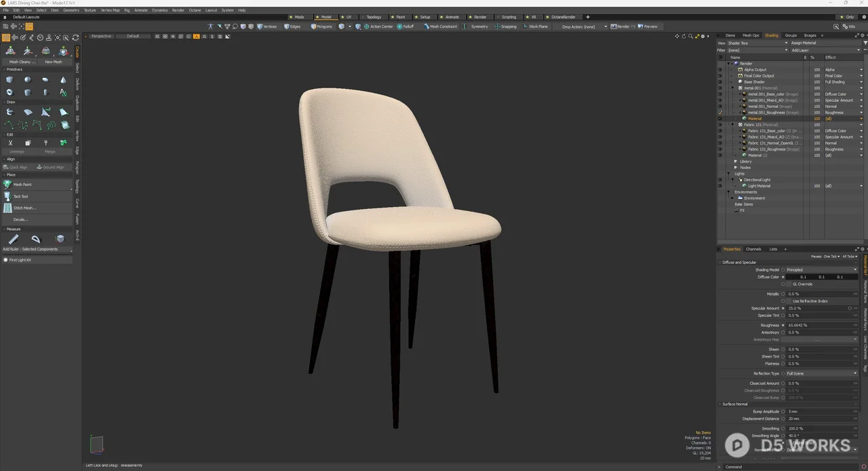Hide the metal.001_Base_color image layer

[x=720, y=94]
